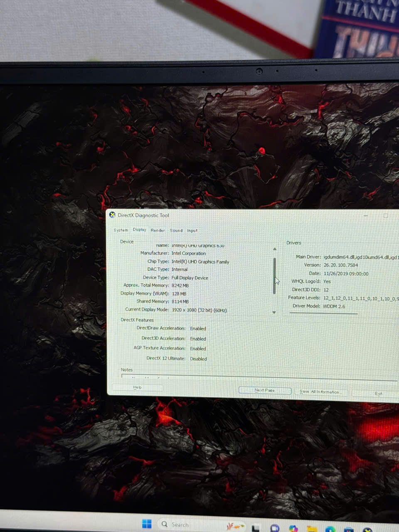Click DirectDraw Acceleration "Enabled" value
This screenshot has height=532, width=399.
click(198, 328)
